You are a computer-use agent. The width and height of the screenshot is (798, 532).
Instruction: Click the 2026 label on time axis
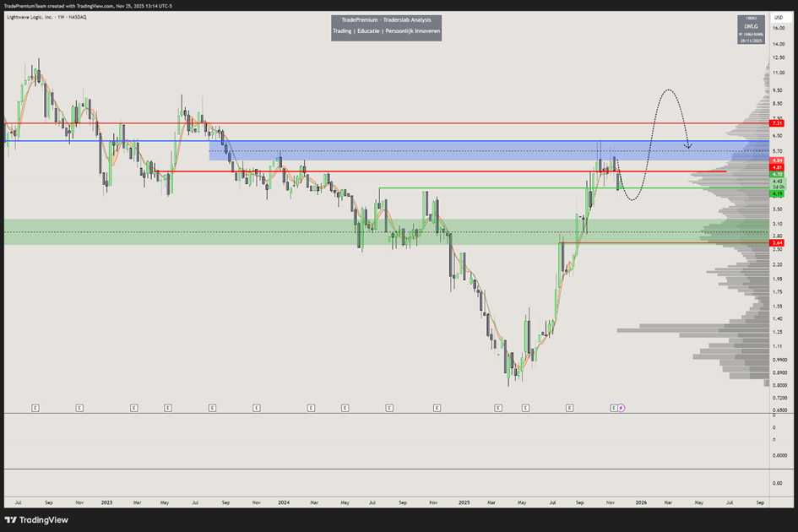pos(641,502)
